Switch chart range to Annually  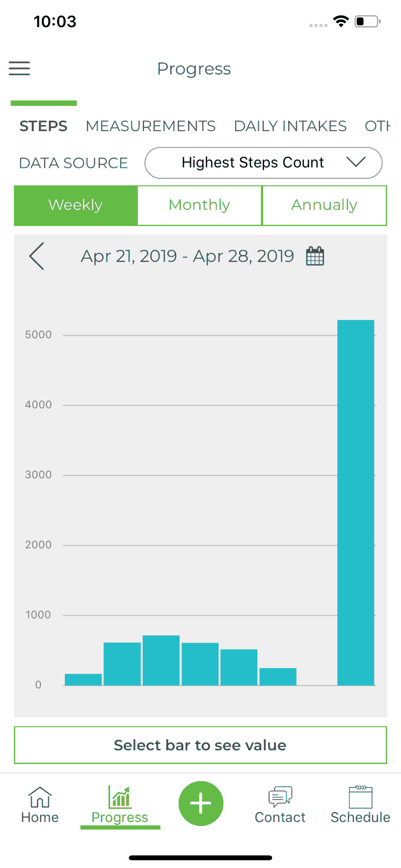tap(324, 205)
